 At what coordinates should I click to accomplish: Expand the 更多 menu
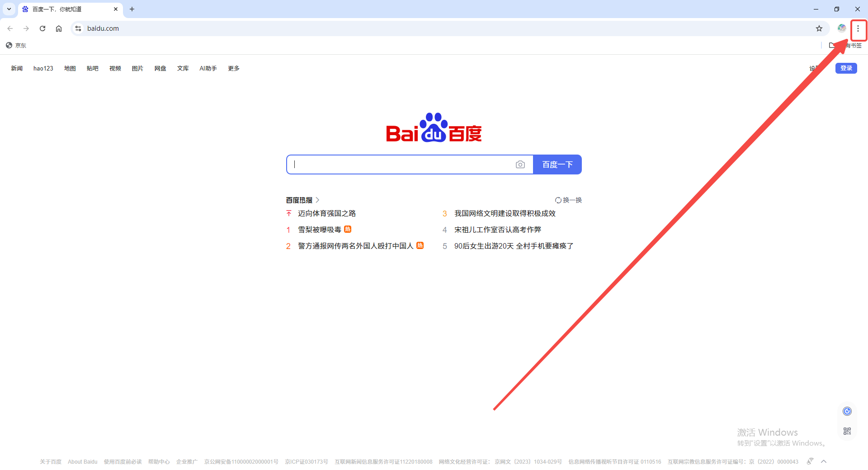(x=234, y=68)
